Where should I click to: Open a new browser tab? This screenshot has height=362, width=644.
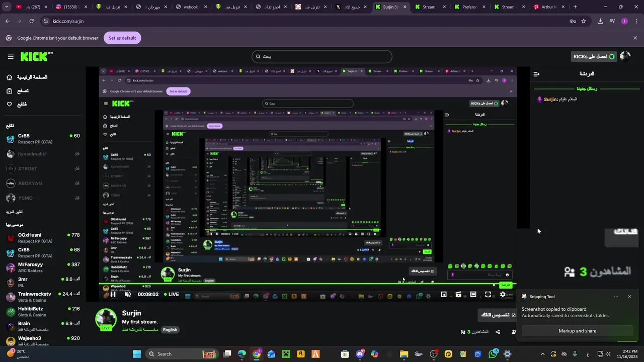tap(575, 7)
